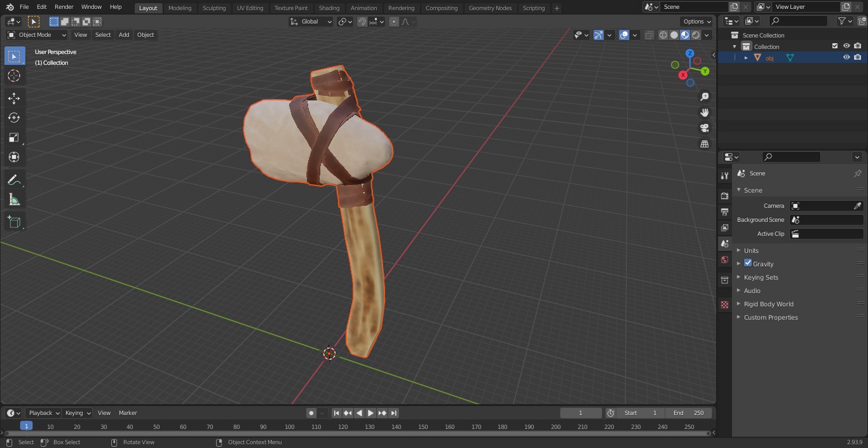Open the View Layer properties tab
Screen dimensions: 868x448
coord(724,227)
